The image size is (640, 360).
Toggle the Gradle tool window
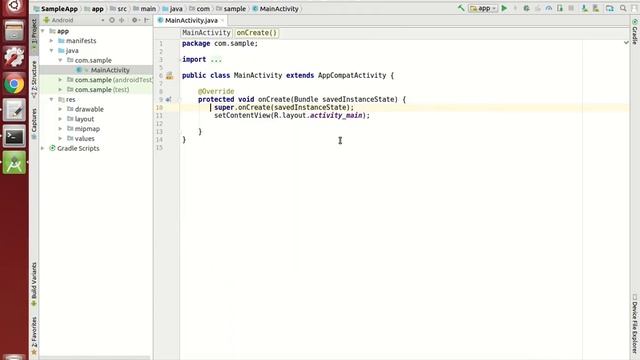click(x=635, y=31)
